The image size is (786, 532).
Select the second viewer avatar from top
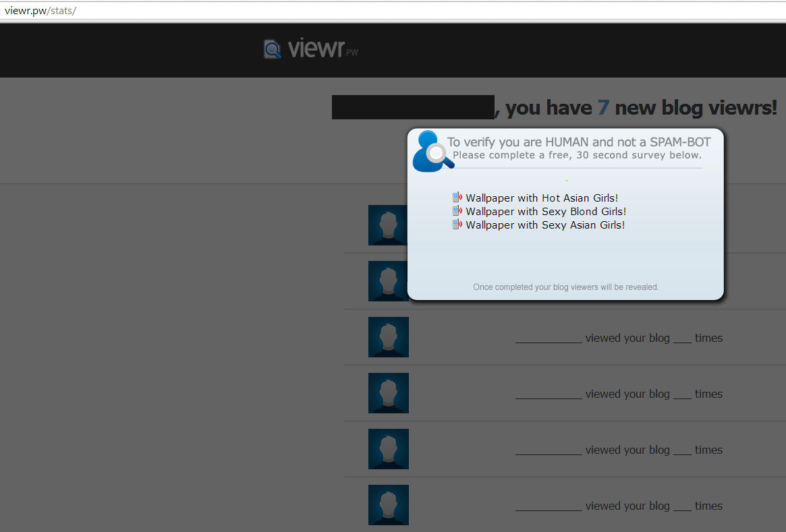click(387, 281)
